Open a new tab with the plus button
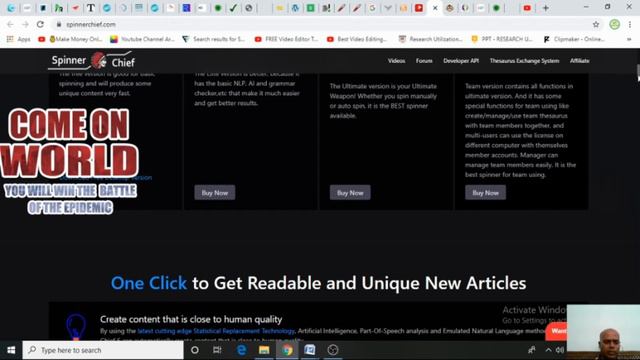Image resolution: width=640 pixels, height=360 pixels. (545, 8)
